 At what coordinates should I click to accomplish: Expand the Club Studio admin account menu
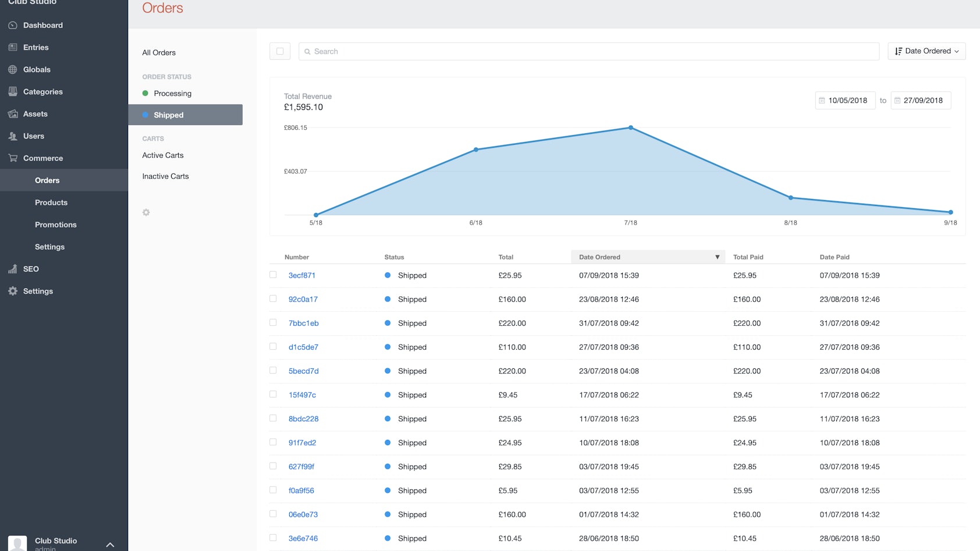click(x=110, y=545)
